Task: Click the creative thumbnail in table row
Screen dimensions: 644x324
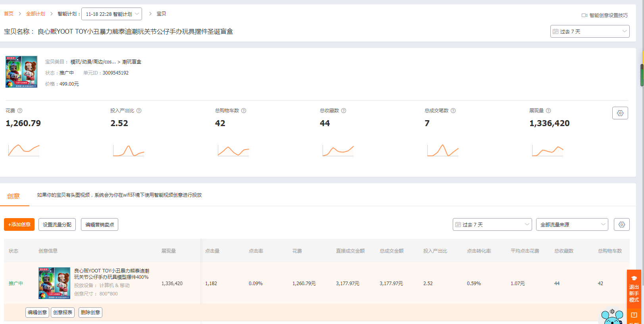Action: coord(54,283)
